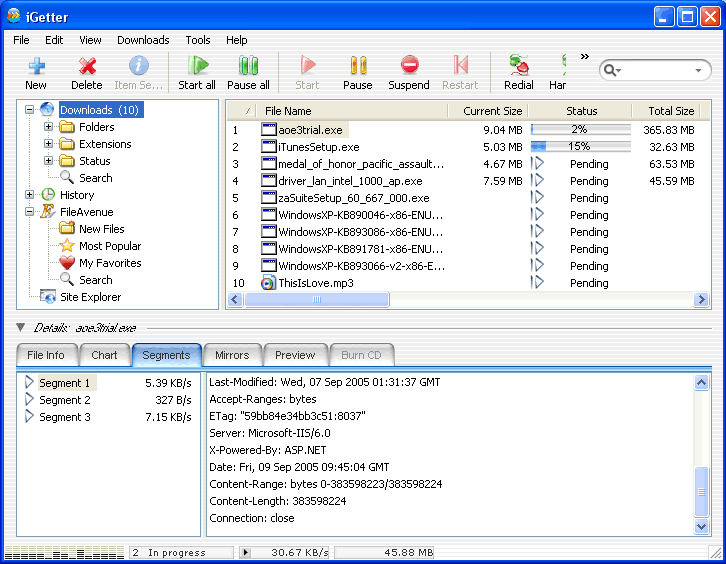This screenshot has width=726, height=564.
Task: Click the Suspend toolbar icon
Action: pos(409,66)
